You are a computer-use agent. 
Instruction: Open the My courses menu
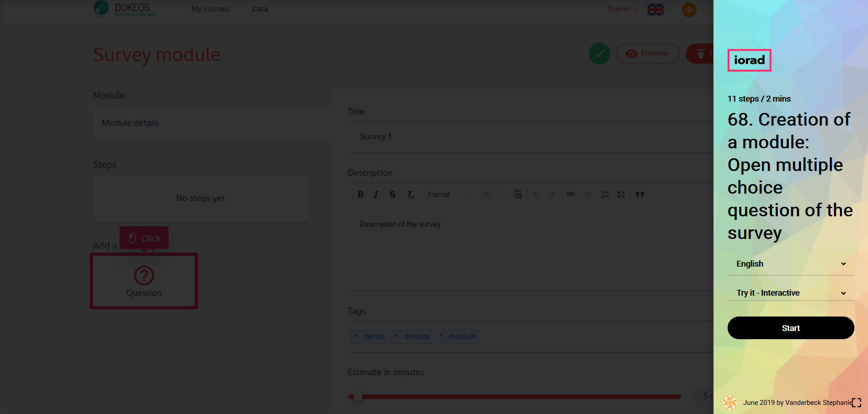tap(210, 9)
